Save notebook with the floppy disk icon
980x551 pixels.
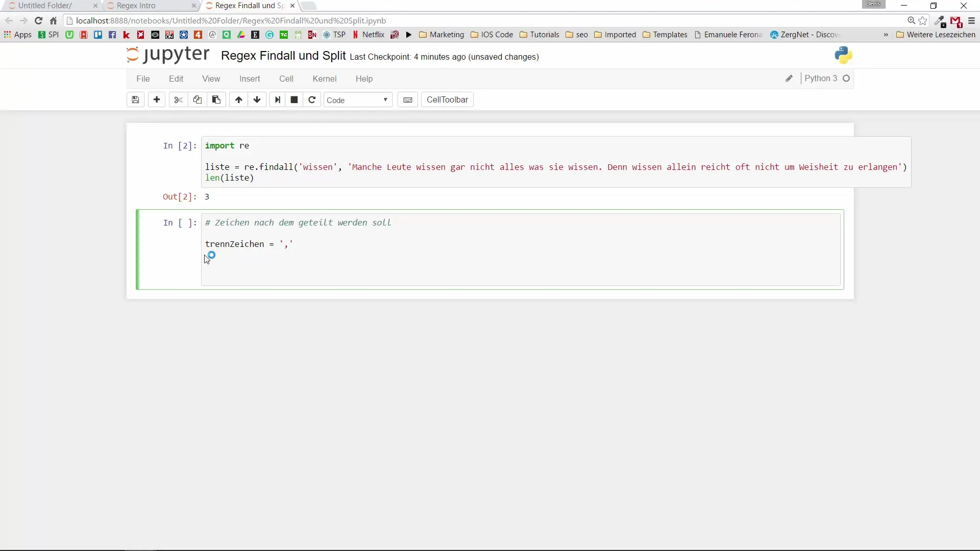(135, 100)
